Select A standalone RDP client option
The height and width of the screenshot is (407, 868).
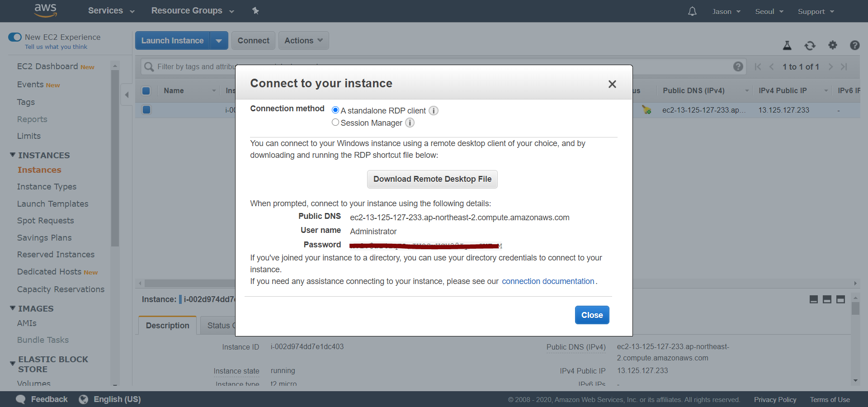tap(335, 110)
